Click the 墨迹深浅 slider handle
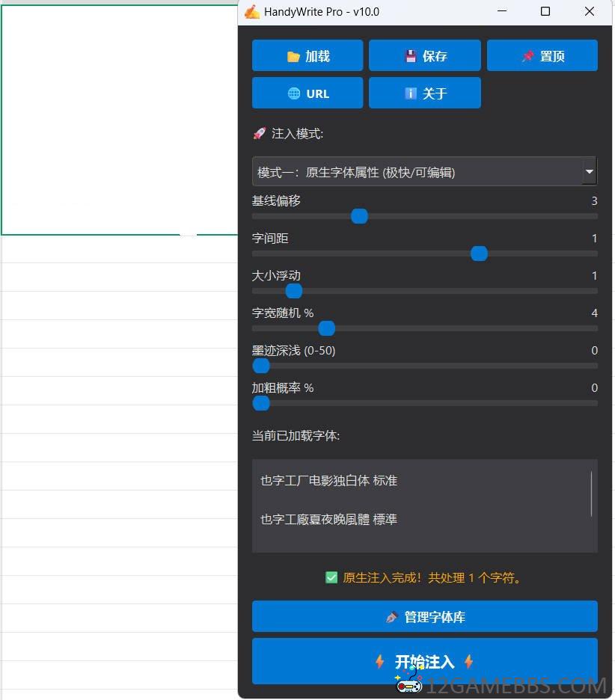The height and width of the screenshot is (700, 615). pyautogui.click(x=261, y=366)
